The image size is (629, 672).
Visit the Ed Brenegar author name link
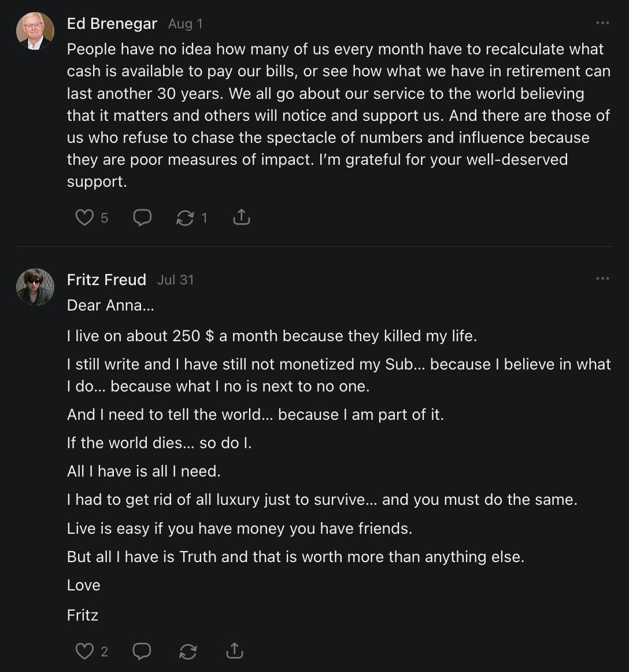tap(112, 24)
